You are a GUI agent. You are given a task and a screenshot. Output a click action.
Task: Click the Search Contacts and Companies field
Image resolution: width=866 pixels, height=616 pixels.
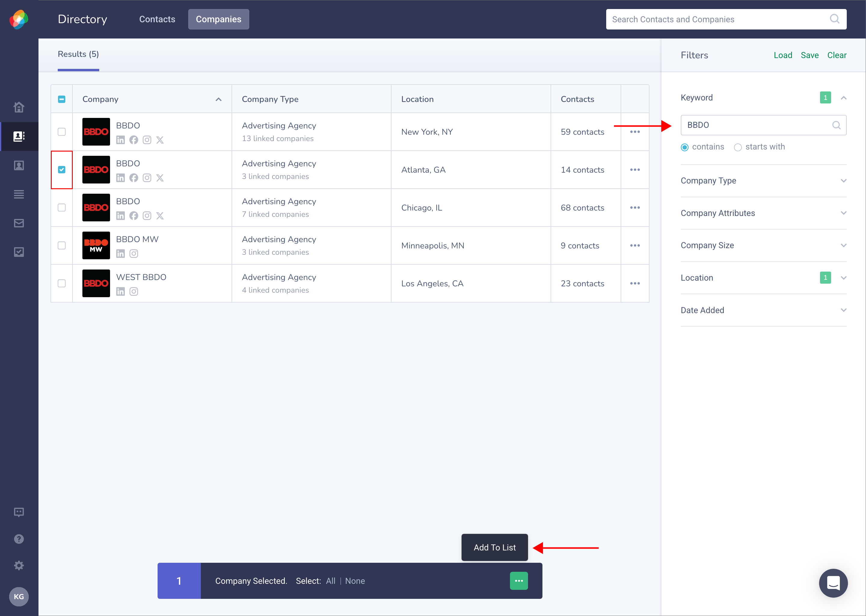point(726,19)
